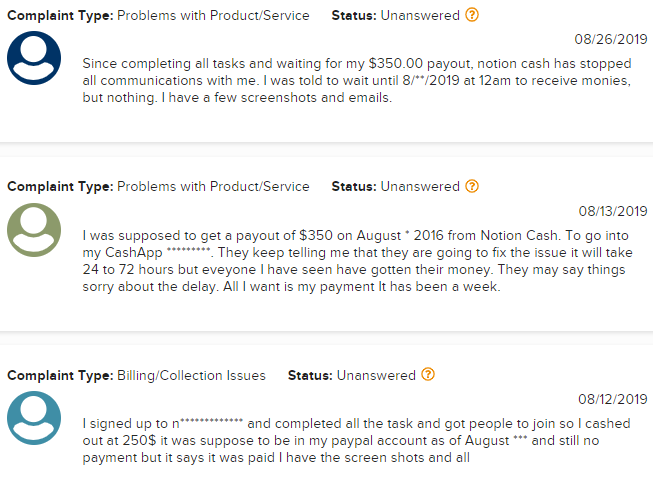This screenshot has height=483, width=653.
Task: Click the teal user avatar
Action: click(34, 418)
